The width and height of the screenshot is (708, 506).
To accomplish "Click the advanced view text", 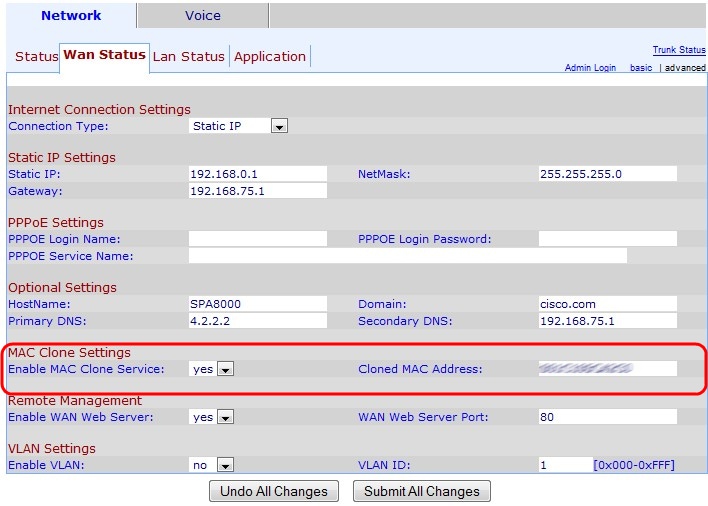I will 685,68.
